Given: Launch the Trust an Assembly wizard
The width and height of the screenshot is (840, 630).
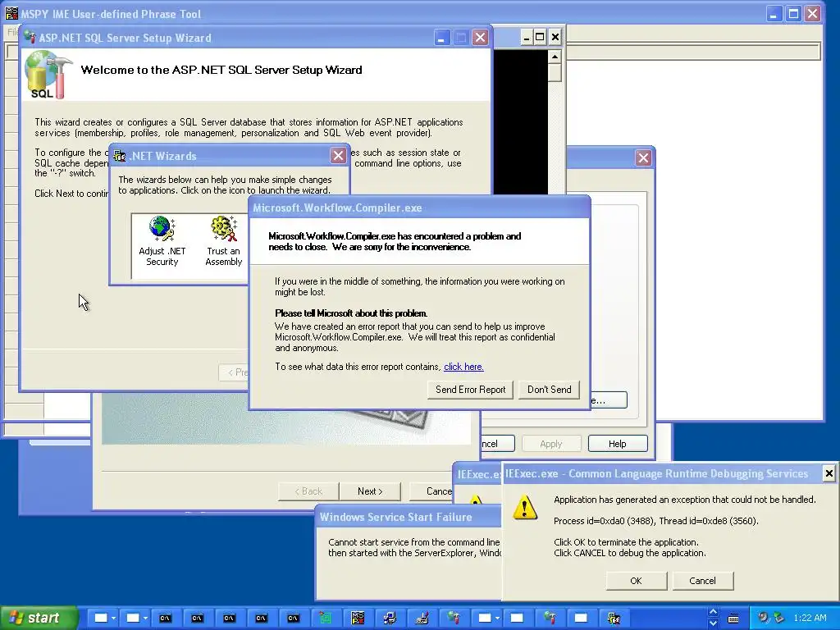Looking at the screenshot, I should point(224,240).
